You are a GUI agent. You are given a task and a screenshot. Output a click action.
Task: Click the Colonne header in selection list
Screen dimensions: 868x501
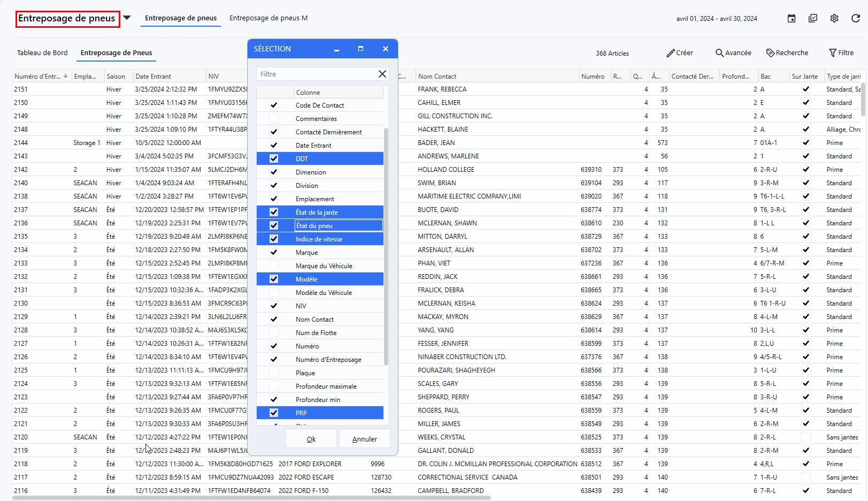click(338, 92)
